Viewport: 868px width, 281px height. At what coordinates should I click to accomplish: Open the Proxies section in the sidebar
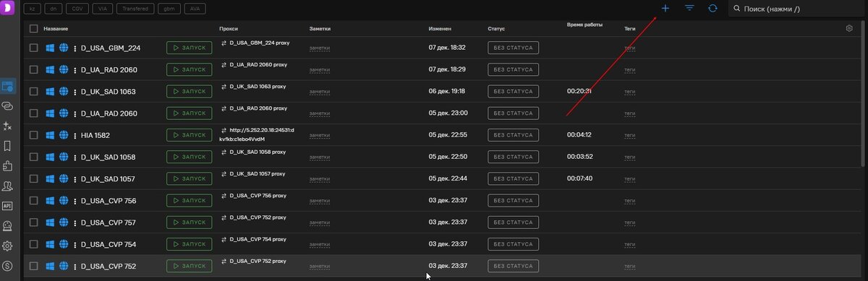coord(8,105)
